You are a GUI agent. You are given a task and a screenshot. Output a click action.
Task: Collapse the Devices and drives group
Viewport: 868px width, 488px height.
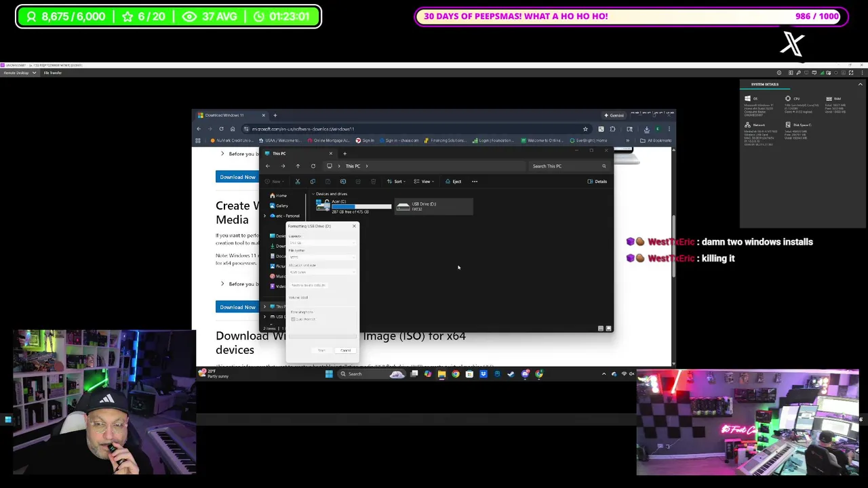pos(313,194)
